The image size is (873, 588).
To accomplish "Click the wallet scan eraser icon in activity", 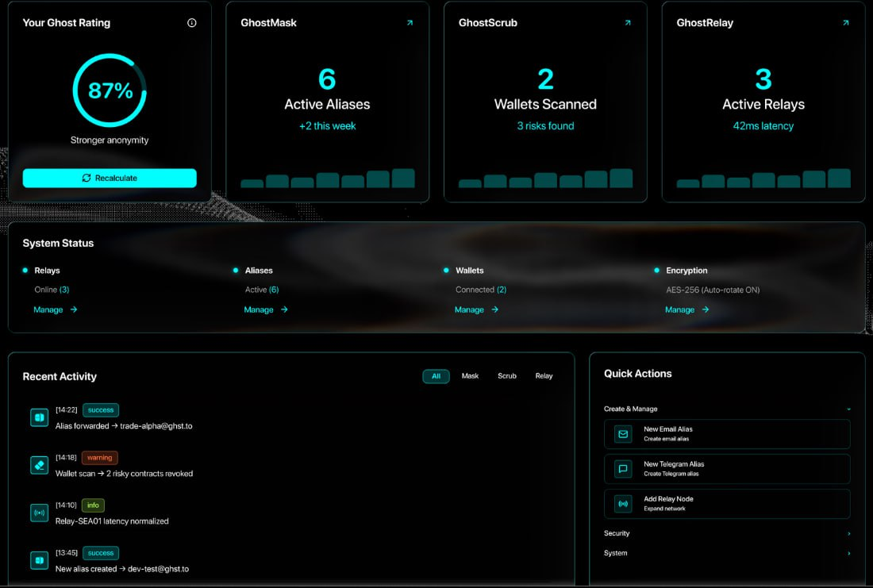I will pos(39,465).
